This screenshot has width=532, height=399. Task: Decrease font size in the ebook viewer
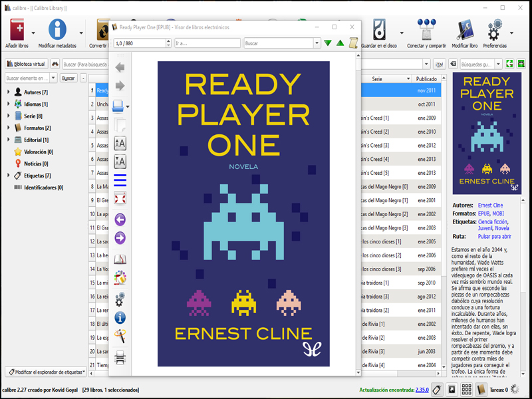[120, 162]
